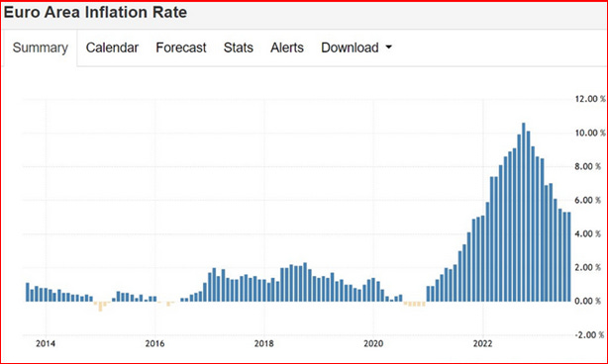Image resolution: width=608 pixels, height=364 pixels.
Task: Click the Euro Area Inflation Rate heading
Action: [x=95, y=13]
